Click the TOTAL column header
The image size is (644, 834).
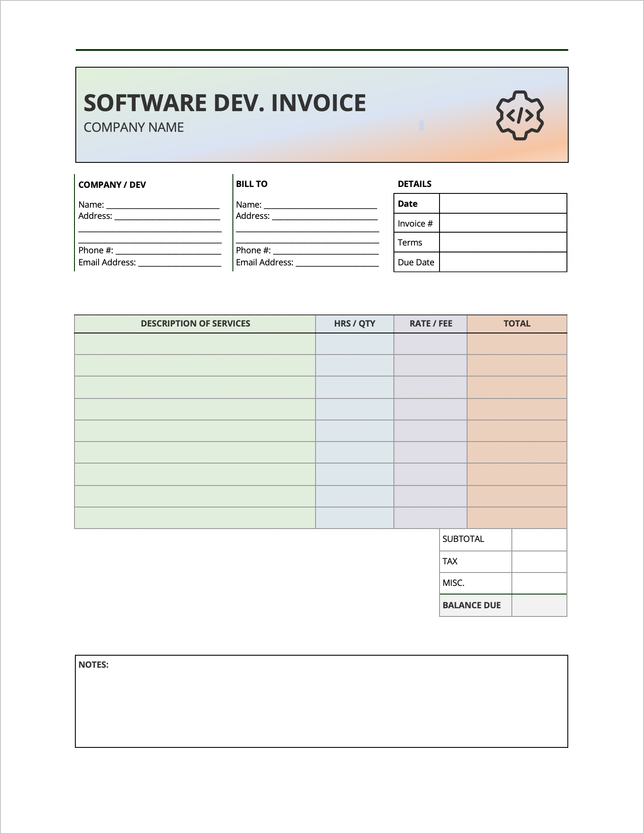[517, 324]
